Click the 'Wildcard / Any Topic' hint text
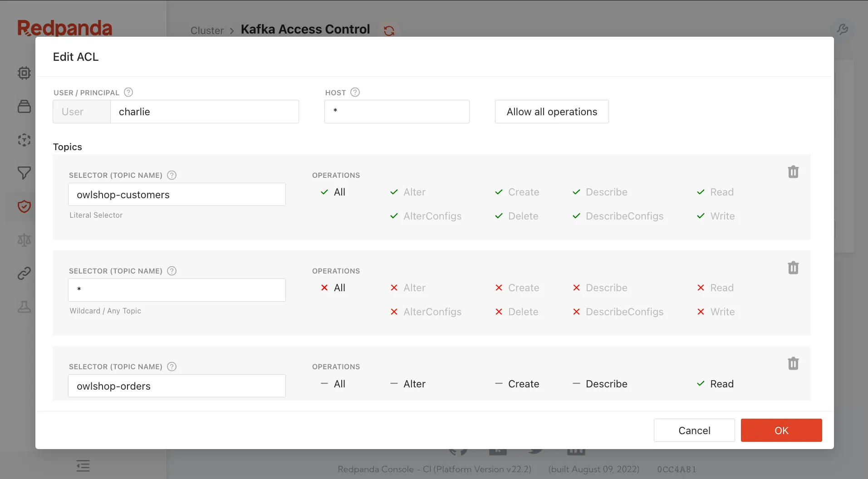868x479 pixels. [105, 311]
